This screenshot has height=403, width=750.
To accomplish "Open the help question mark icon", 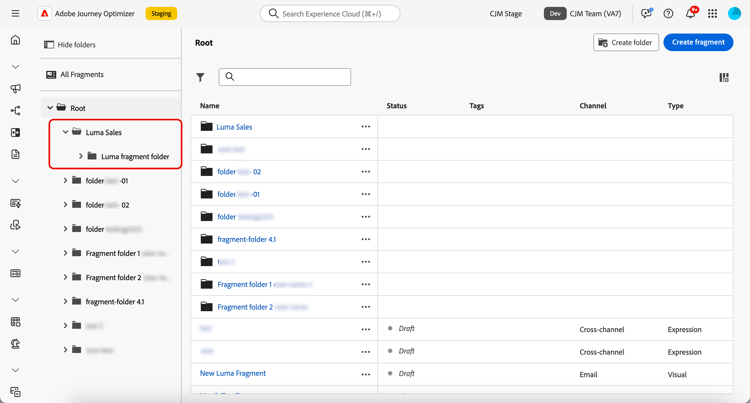I will (668, 13).
